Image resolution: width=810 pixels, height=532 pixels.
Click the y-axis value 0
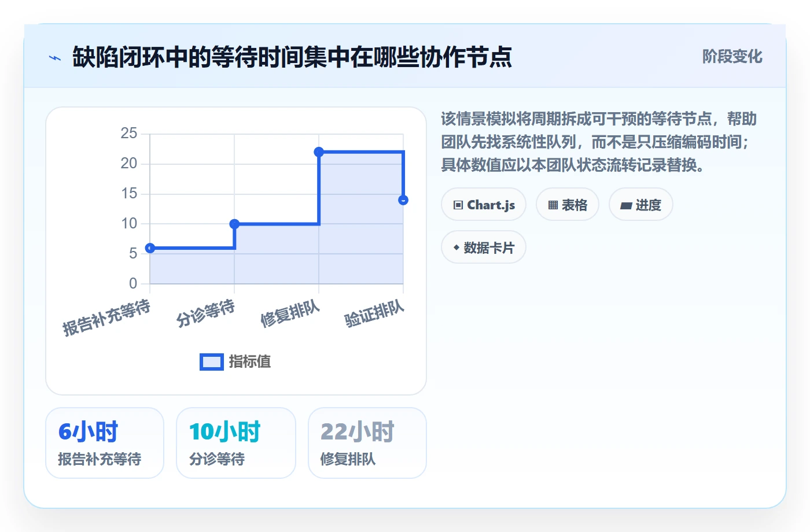point(133,283)
